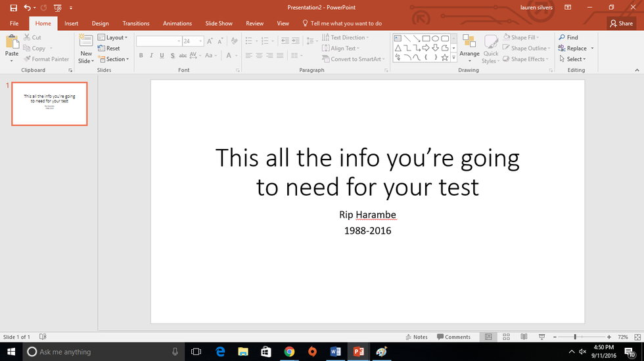Open the Design tab
The height and width of the screenshot is (361, 644).
coord(101,24)
